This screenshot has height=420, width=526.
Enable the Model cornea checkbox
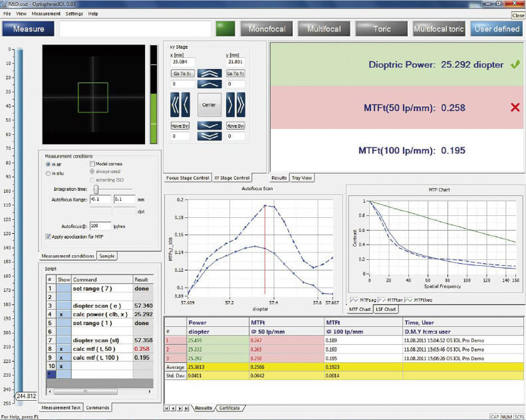93,163
